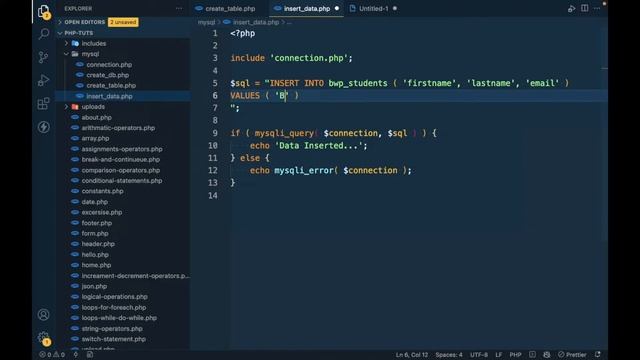The image size is (640, 360).
Task: Open about.php file
Action: [96, 117]
